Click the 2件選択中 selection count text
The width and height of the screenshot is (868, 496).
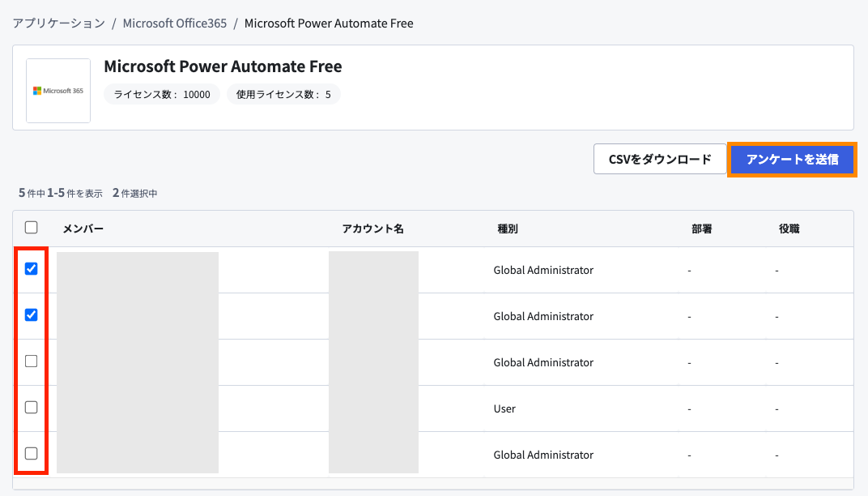tap(135, 193)
